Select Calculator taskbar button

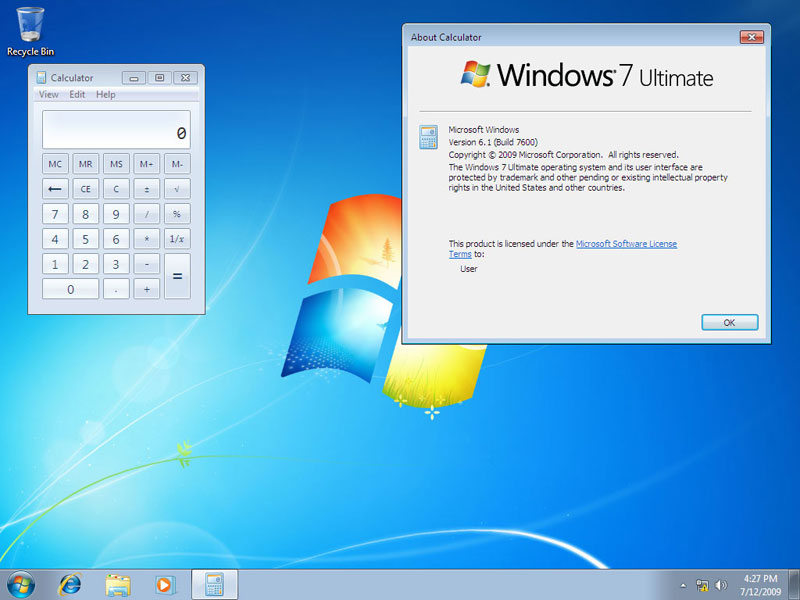pyautogui.click(x=214, y=584)
